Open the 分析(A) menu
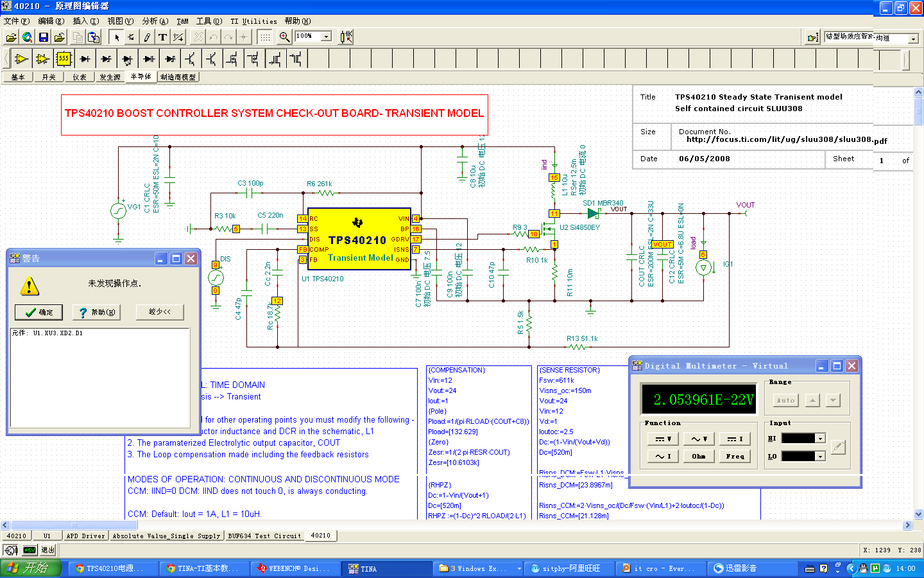This screenshot has height=578, width=924. click(x=155, y=21)
